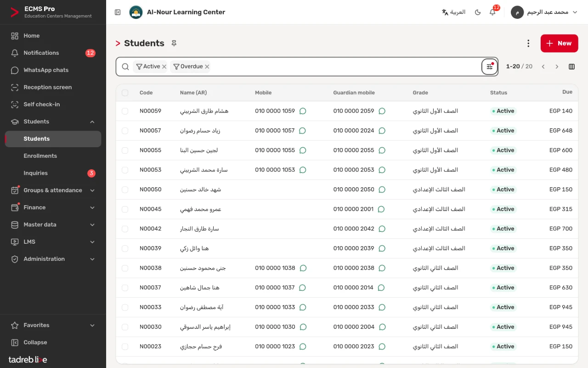Check the box for student N00057
The height and width of the screenshot is (368, 588).
tap(125, 131)
